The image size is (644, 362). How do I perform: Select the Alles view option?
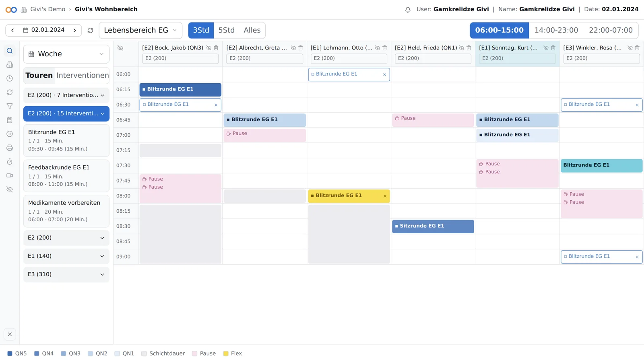tap(252, 30)
